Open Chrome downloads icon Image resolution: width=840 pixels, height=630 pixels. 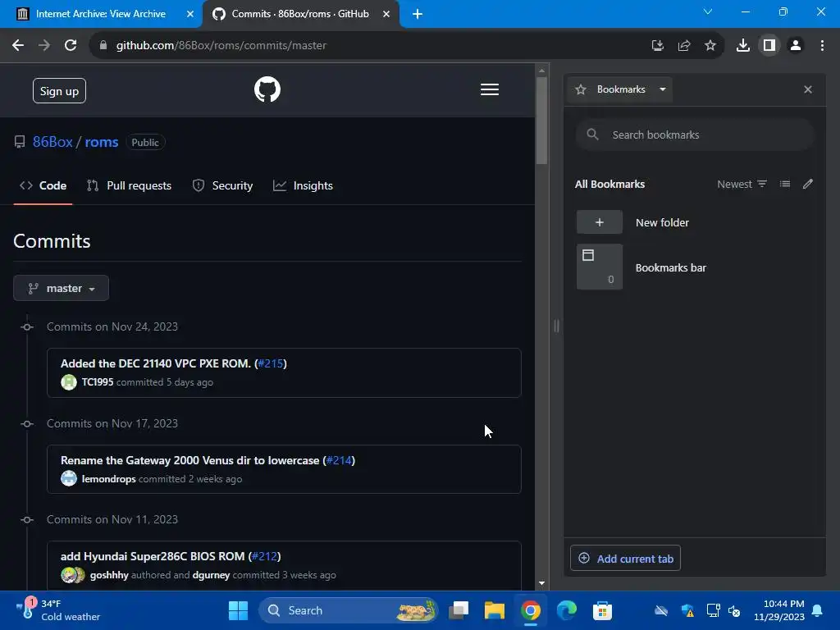coord(742,46)
